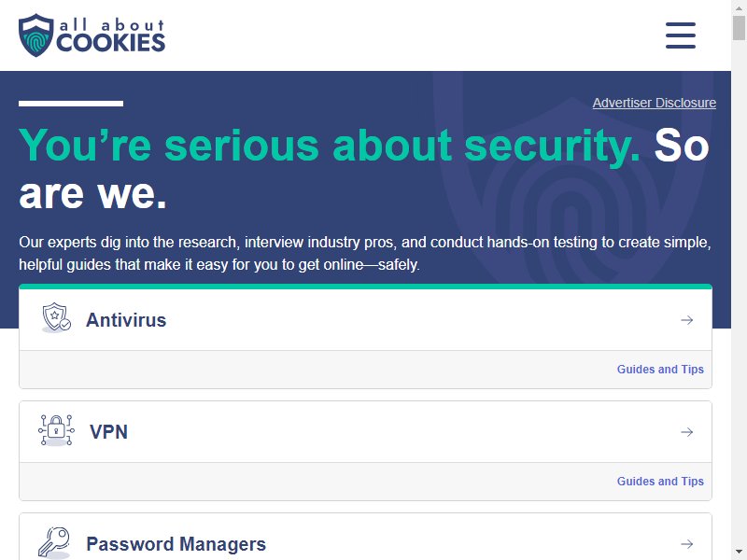Click the arrow in the VPN row

686,432
